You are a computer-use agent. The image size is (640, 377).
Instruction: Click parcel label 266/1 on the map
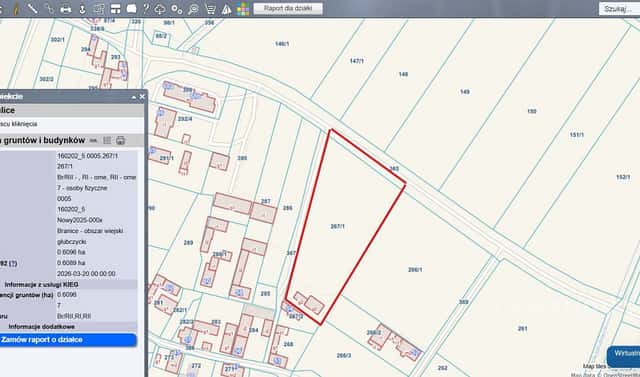pos(415,270)
